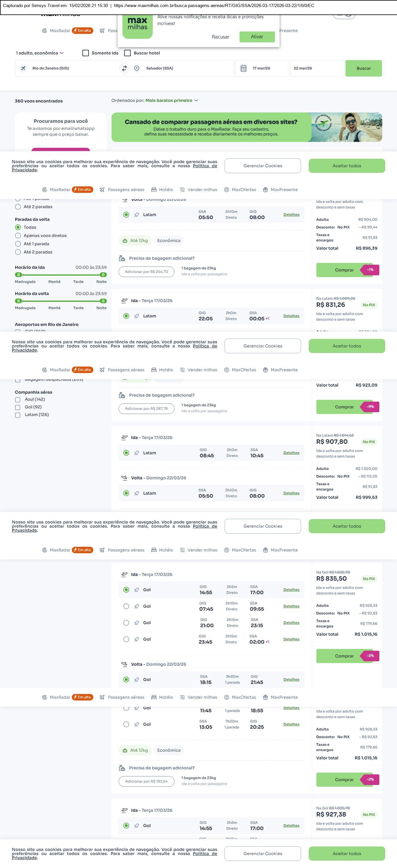
Task: Click the takeoff plane icon beside 'Ida - Terça 17/03/26'
Action: tap(124, 301)
